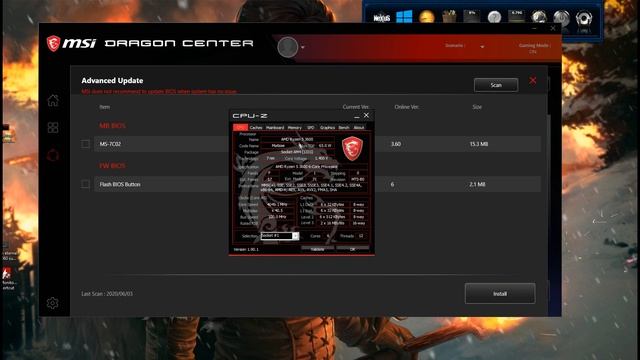Click the Install button
This screenshot has height=360, width=640.
[500, 293]
